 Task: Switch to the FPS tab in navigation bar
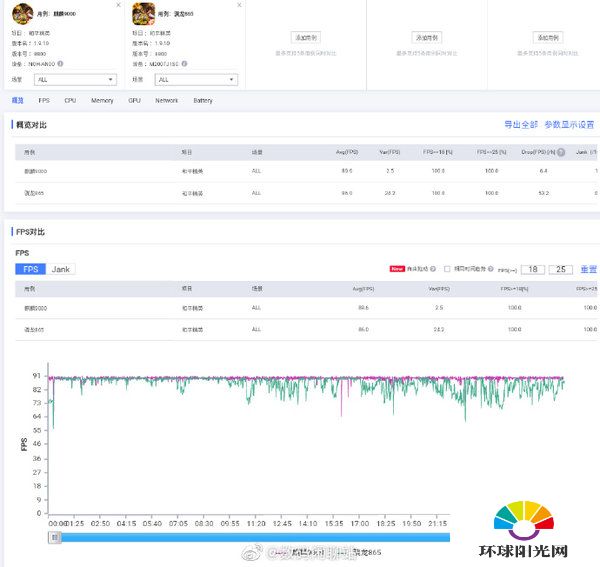tap(44, 100)
